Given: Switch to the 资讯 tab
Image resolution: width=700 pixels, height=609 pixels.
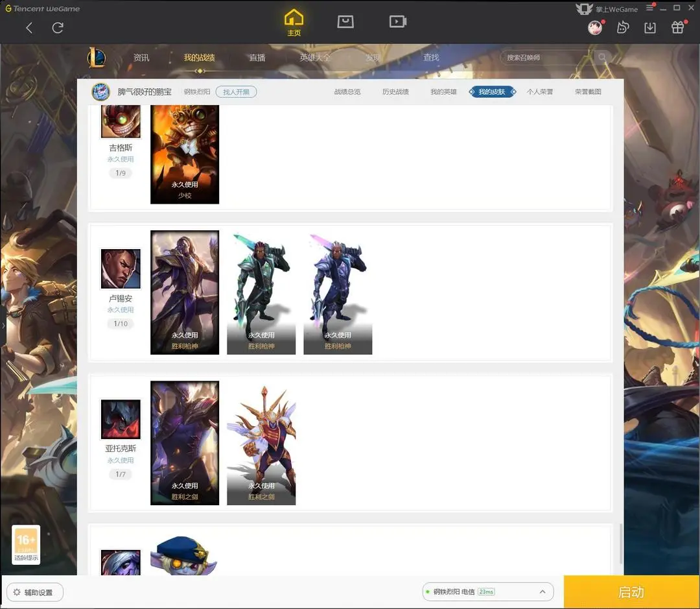Looking at the screenshot, I should point(141,58).
